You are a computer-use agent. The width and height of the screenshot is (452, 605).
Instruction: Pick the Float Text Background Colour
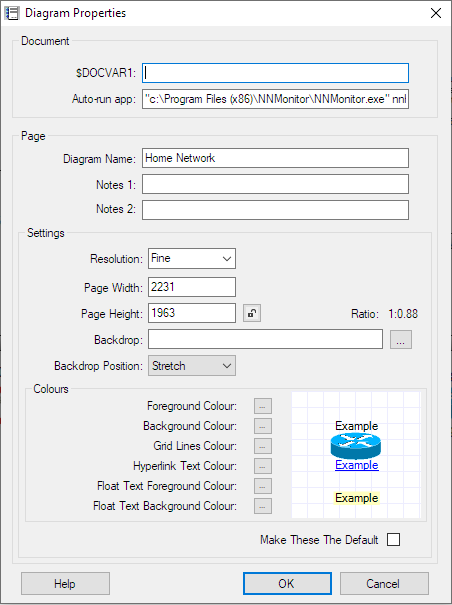[263, 506]
